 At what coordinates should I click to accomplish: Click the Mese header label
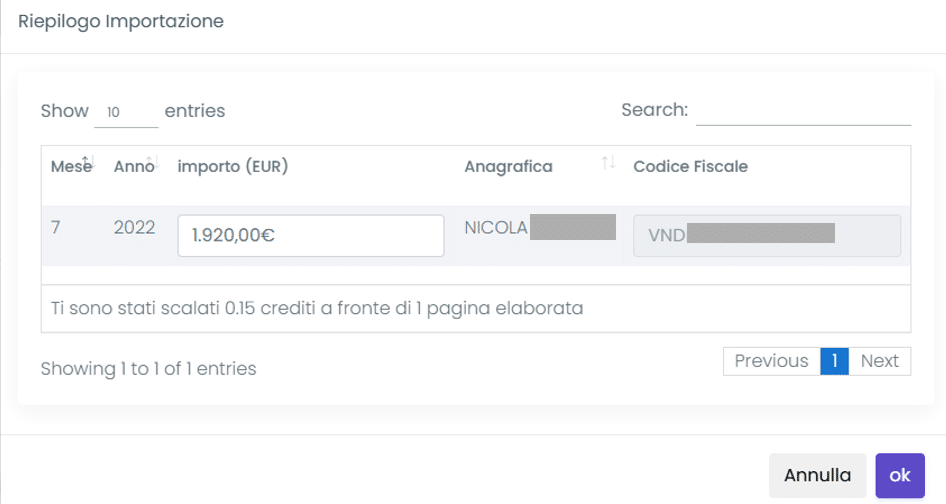coord(71,167)
